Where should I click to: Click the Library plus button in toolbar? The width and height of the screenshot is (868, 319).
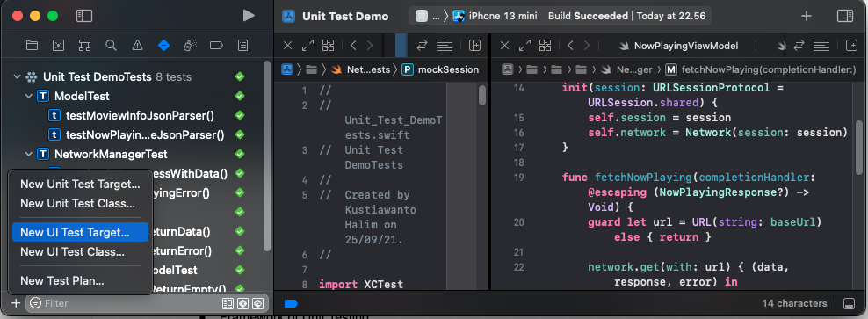(x=807, y=16)
